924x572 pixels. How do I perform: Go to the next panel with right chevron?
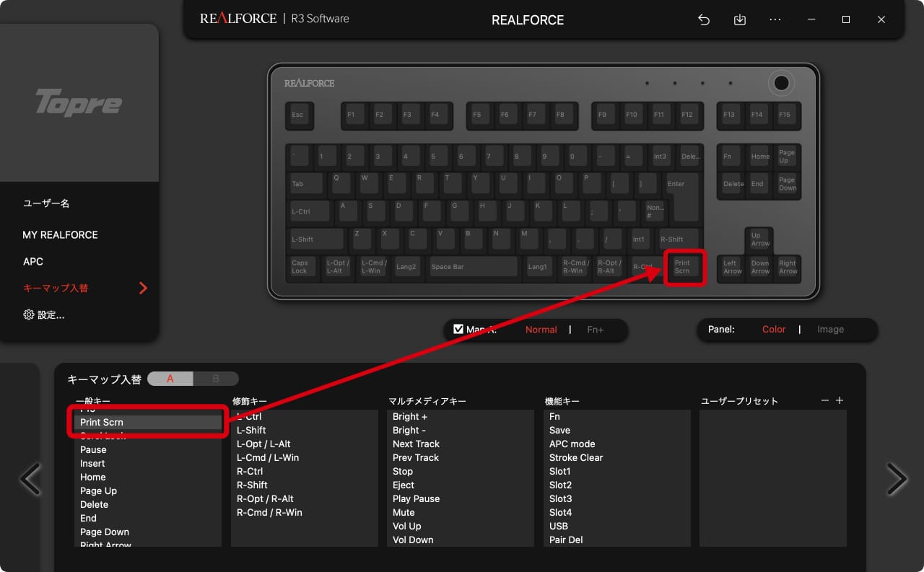(896, 478)
